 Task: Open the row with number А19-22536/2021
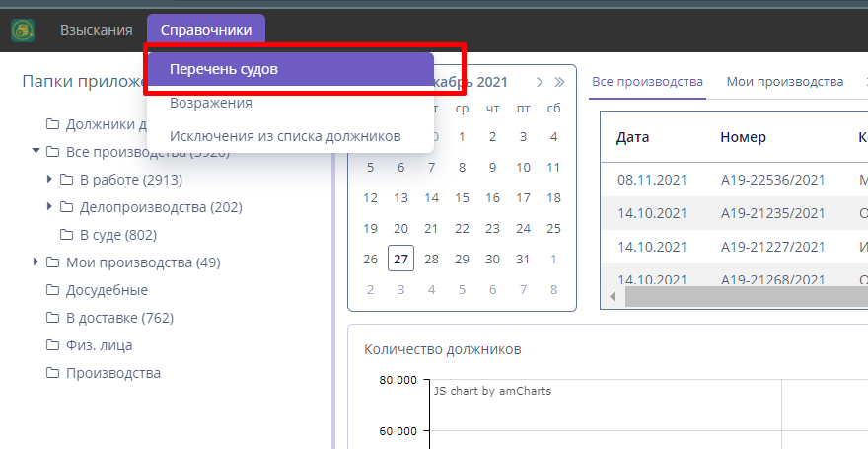tap(770, 181)
